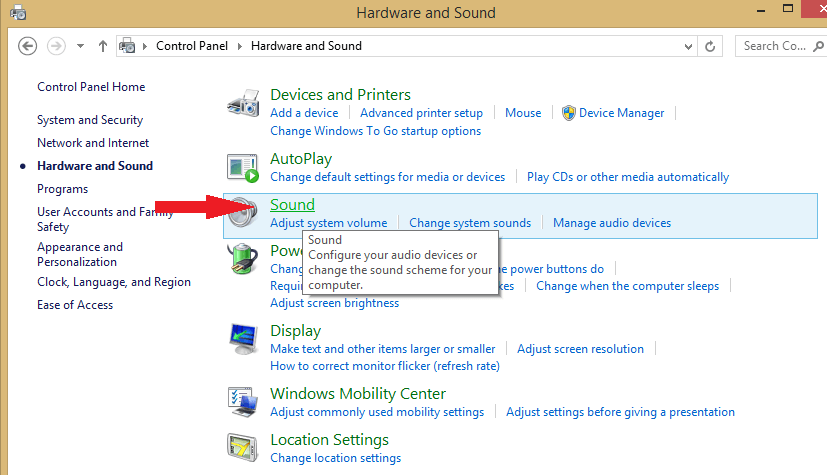Click Adjust screen resolution link

pos(580,349)
